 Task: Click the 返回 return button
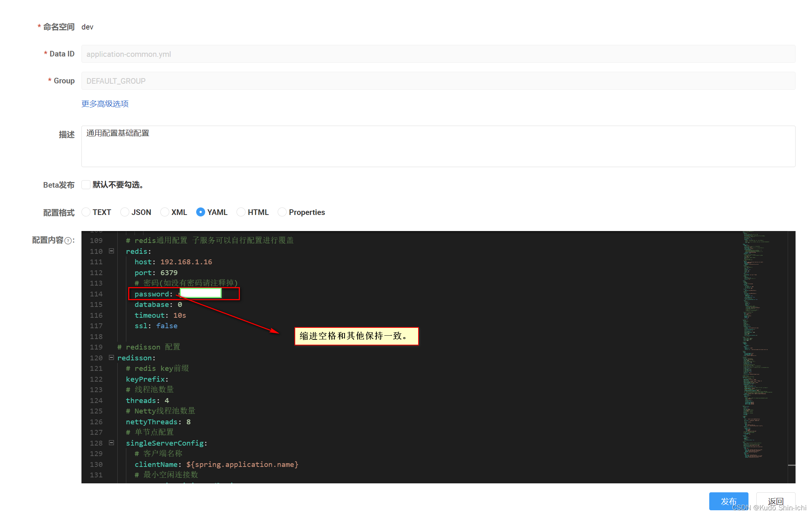point(776,501)
